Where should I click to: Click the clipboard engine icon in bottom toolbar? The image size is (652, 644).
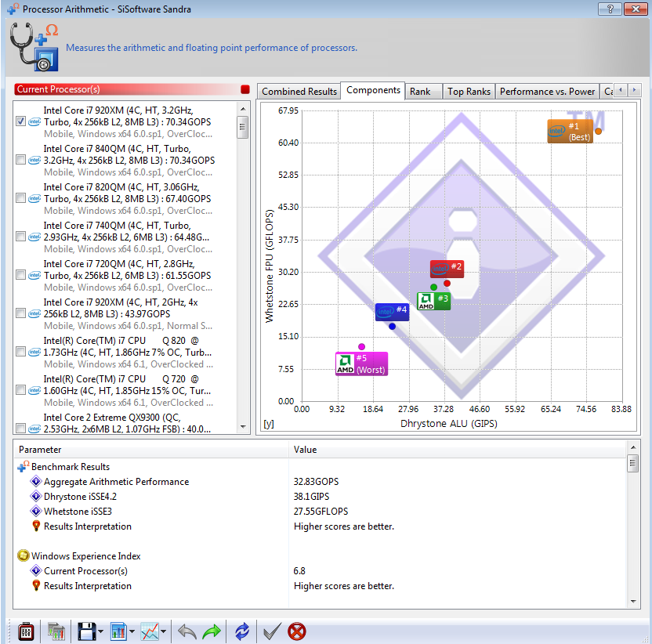(26, 631)
